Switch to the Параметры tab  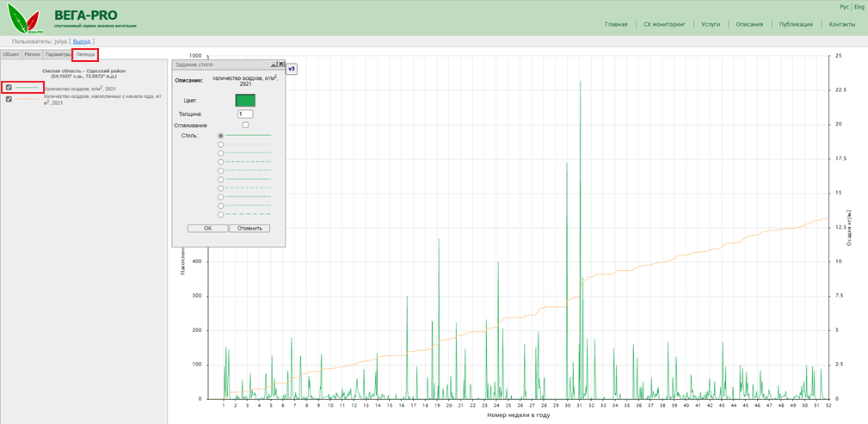pyautogui.click(x=58, y=54)
